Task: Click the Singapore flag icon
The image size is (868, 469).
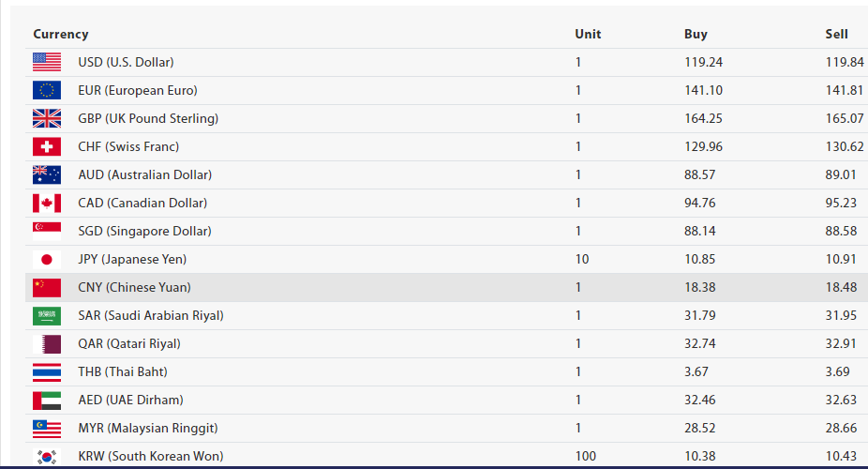Action: tap(47, 231)
